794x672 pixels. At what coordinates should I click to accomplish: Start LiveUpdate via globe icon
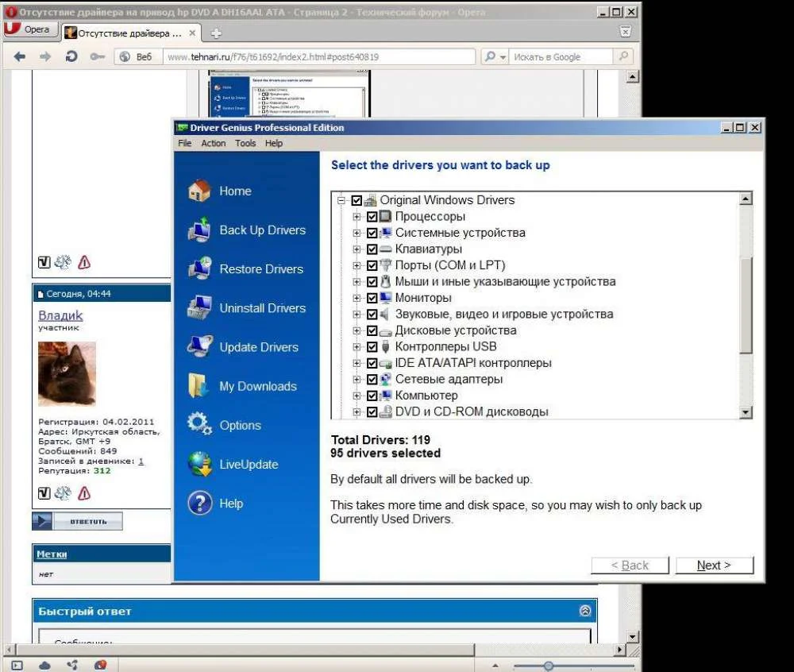pyautogui.click(x=199, y=465)
